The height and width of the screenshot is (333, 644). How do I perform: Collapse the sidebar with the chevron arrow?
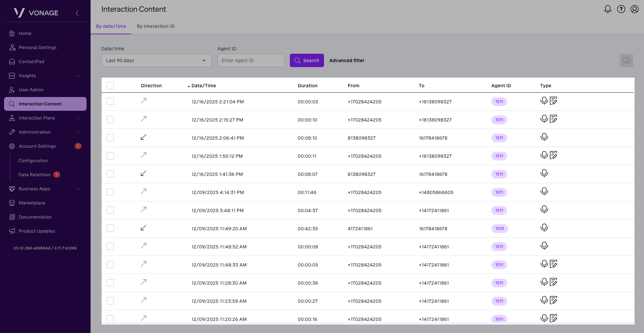77,13
